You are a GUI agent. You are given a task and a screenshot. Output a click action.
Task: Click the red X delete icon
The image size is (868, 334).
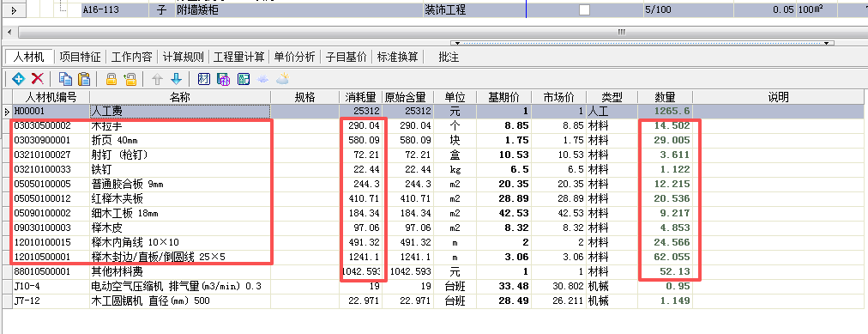coord(37,79)
